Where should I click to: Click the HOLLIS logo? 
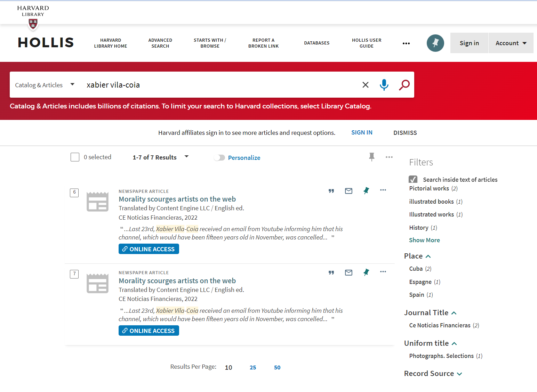pos(46,43)
